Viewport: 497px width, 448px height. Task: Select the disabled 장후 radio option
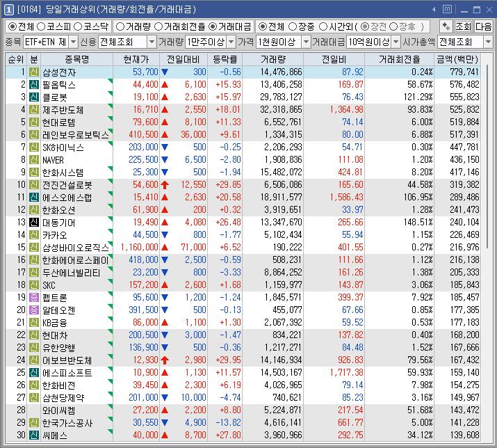(x=393, y=26)
